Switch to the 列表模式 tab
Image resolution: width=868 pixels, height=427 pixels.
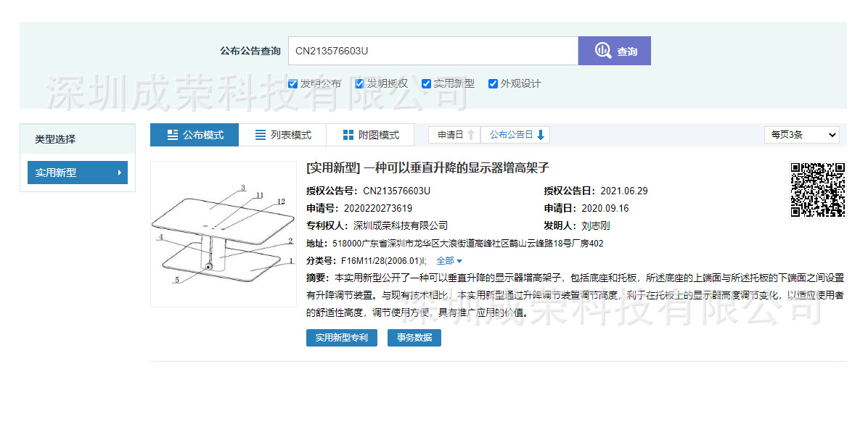(x=283, y=134)
